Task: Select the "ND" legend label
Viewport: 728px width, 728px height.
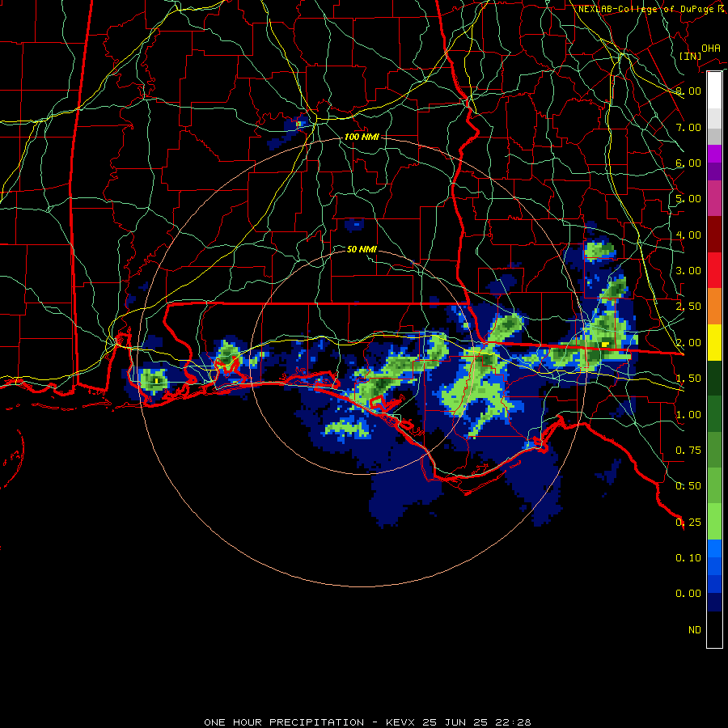Action: (695, 630)
